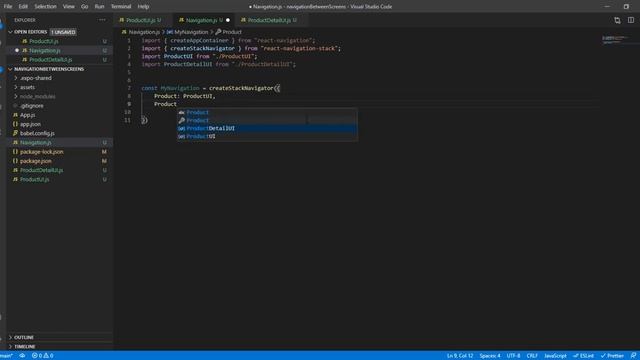Screen dimensions: 640x360
Task: Change indentation via Spaces: 4
Action: pyautogui.click(x=490, y=356)
